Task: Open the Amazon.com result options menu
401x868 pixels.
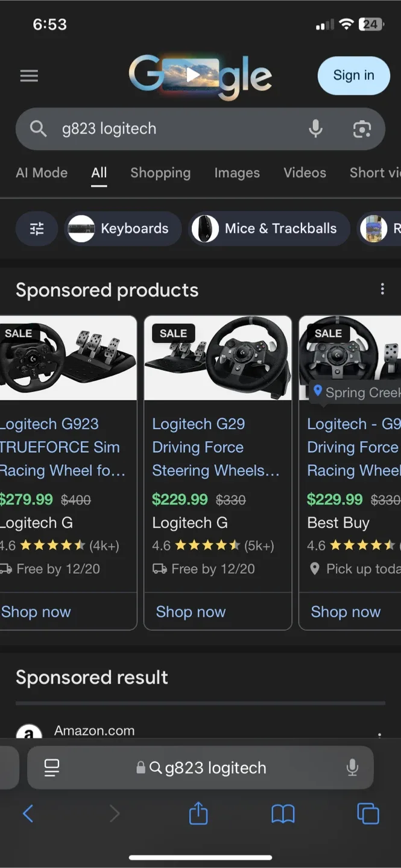Action: click(380, 734)
